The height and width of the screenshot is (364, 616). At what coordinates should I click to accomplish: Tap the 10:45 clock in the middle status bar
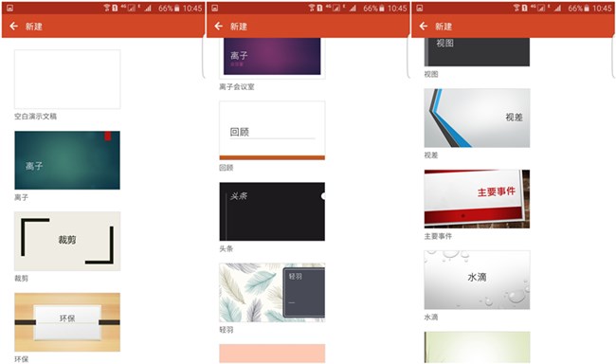pos(397,8)
